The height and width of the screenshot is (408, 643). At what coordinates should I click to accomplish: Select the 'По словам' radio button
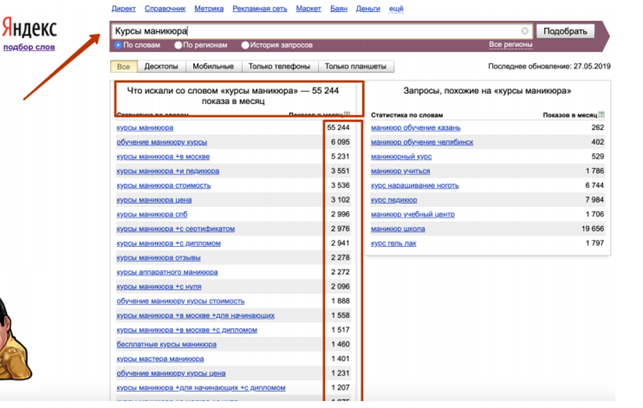[115, 45]
